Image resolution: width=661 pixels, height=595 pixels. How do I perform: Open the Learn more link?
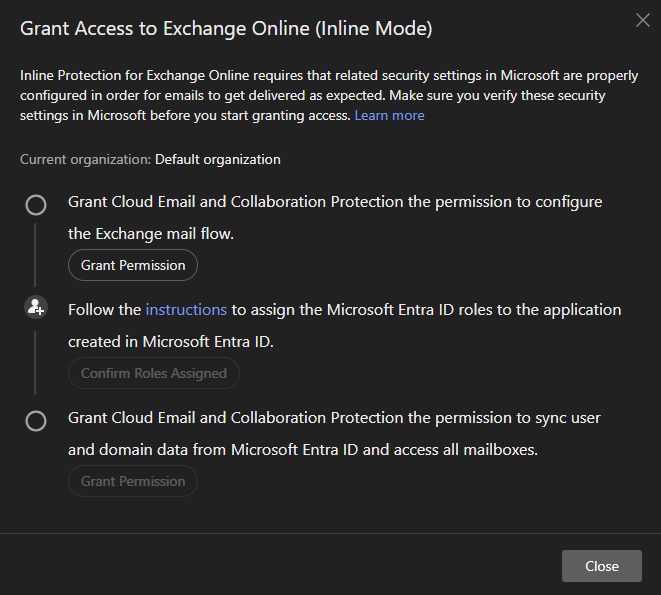tap(389, 116)
